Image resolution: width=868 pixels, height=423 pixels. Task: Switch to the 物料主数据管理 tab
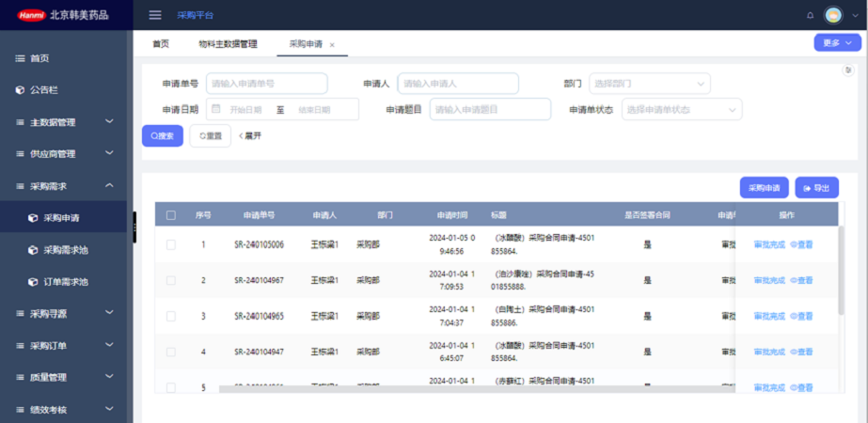[x=228, y=44]
